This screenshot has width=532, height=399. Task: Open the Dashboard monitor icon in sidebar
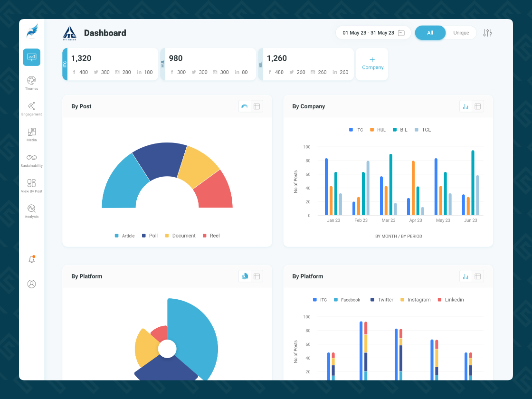(x=31, y=57)
